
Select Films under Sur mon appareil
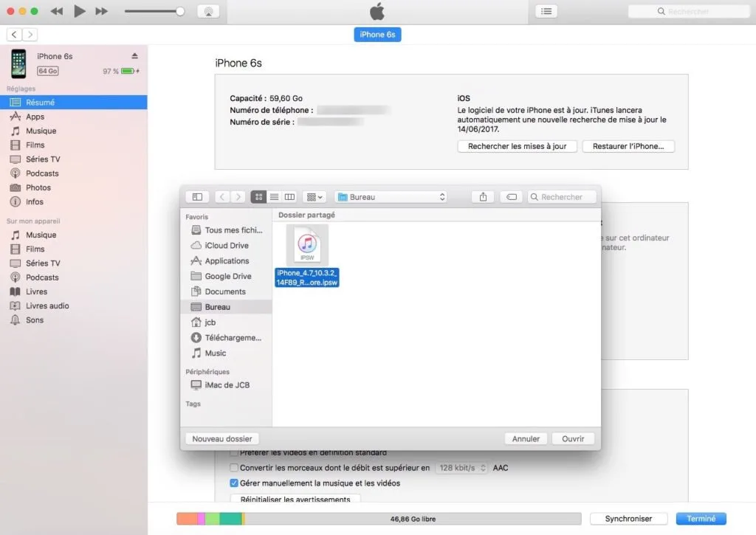73,249
